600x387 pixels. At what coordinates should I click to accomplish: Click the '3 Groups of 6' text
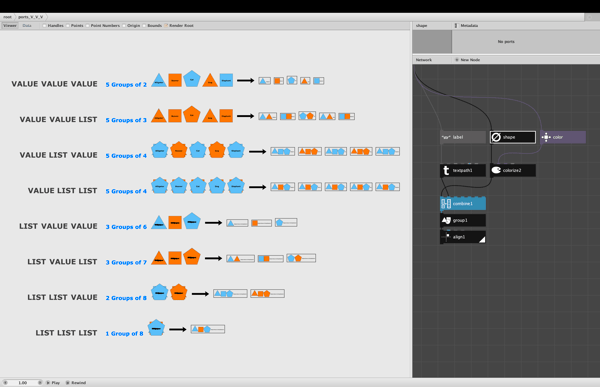126,227
